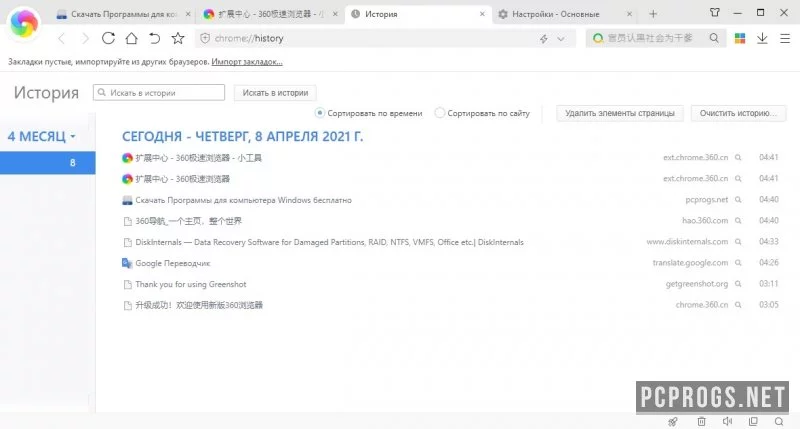Click magnifier next to getgreenshot.org
Image resolution: width=800 pixels, height=429 pixels.
click(738, 284)
